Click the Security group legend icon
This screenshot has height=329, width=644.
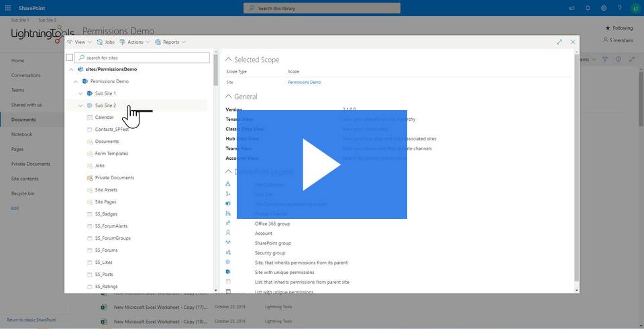coord(228,252)
